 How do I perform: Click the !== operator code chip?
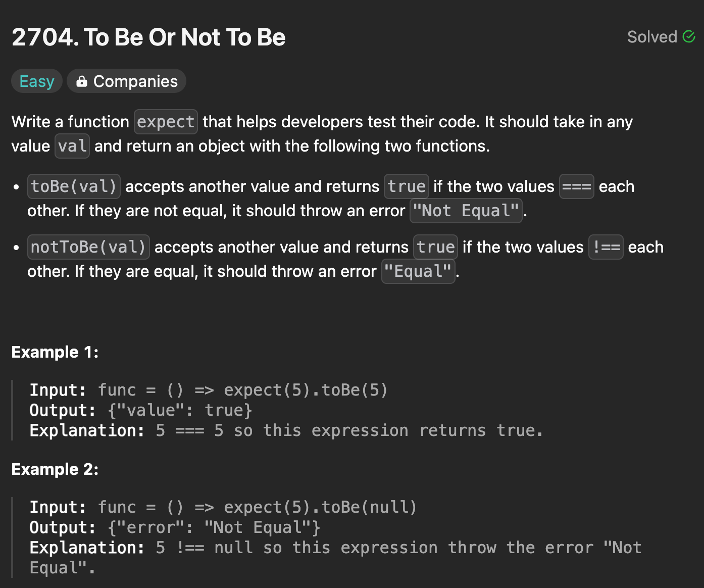click(x=606, y=247)
